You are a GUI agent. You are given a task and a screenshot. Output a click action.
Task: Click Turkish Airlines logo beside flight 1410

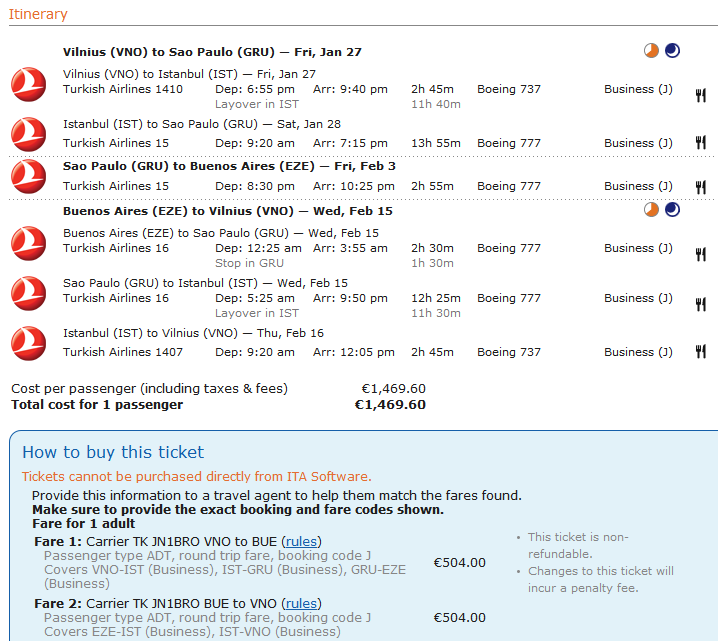28,85
